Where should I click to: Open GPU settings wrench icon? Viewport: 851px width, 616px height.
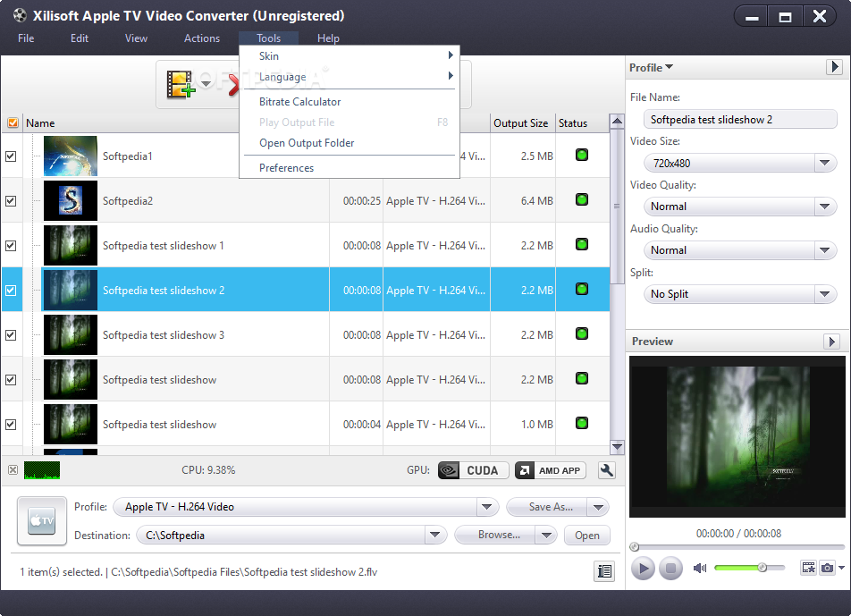pyautogui.click(x=607, y=470)
